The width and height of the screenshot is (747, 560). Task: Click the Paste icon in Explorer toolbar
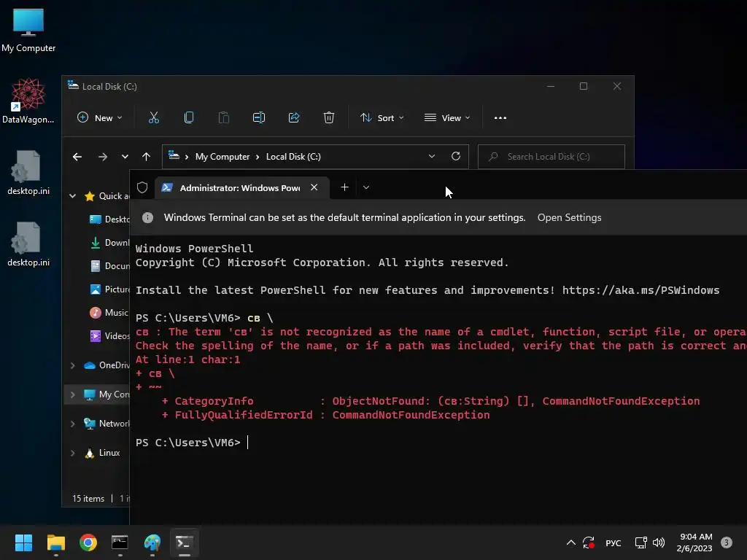(223, 117)
